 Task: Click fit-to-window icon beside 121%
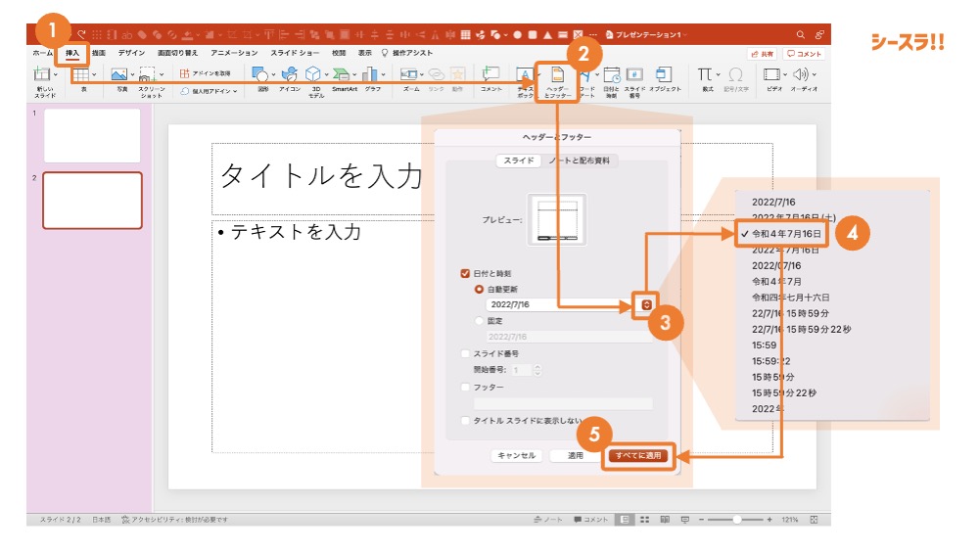tap(814, 520)
